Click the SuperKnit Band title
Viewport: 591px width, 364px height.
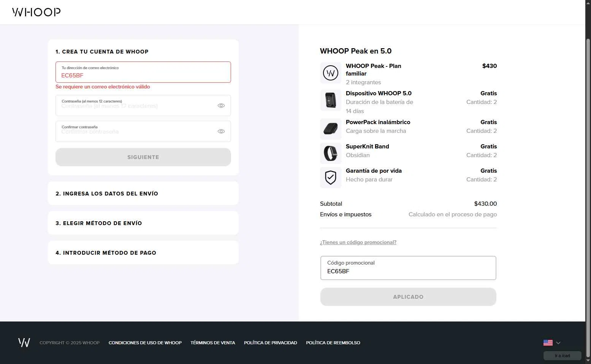point(368,147)
